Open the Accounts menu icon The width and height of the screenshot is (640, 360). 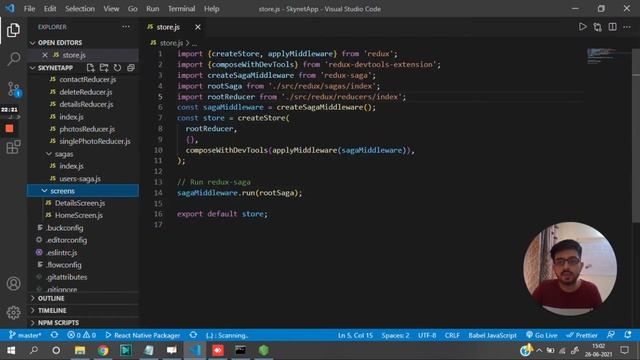(13, 283)
